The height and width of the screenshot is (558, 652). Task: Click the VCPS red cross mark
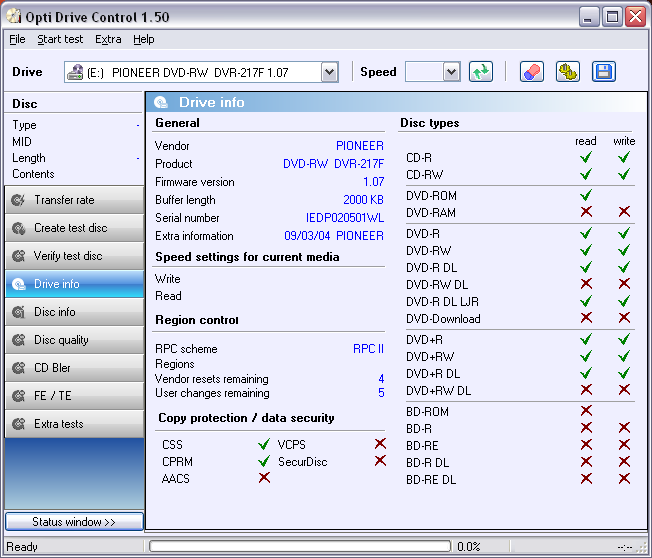(x=380, y=444)
